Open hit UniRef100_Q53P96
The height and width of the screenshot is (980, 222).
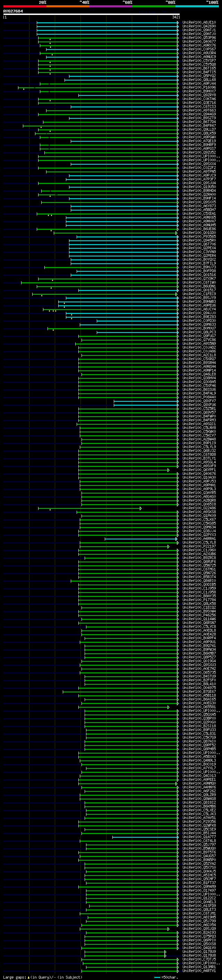(199, 38)
